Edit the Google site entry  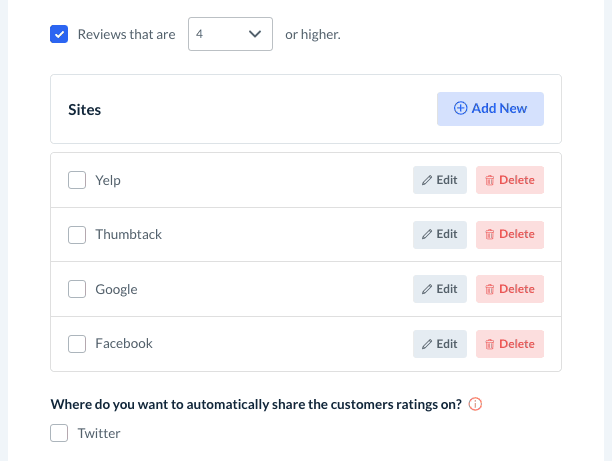coord(440,289)
